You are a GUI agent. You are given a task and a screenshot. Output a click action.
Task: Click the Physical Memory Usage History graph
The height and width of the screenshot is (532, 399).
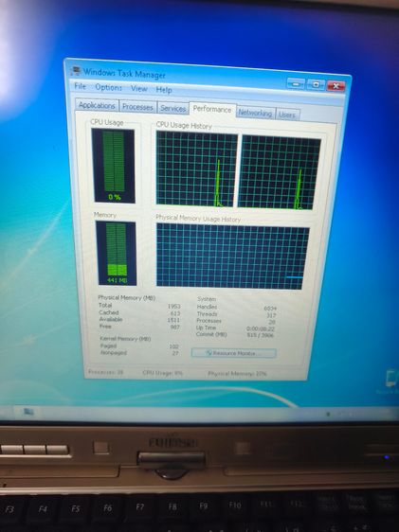[232, 257]
